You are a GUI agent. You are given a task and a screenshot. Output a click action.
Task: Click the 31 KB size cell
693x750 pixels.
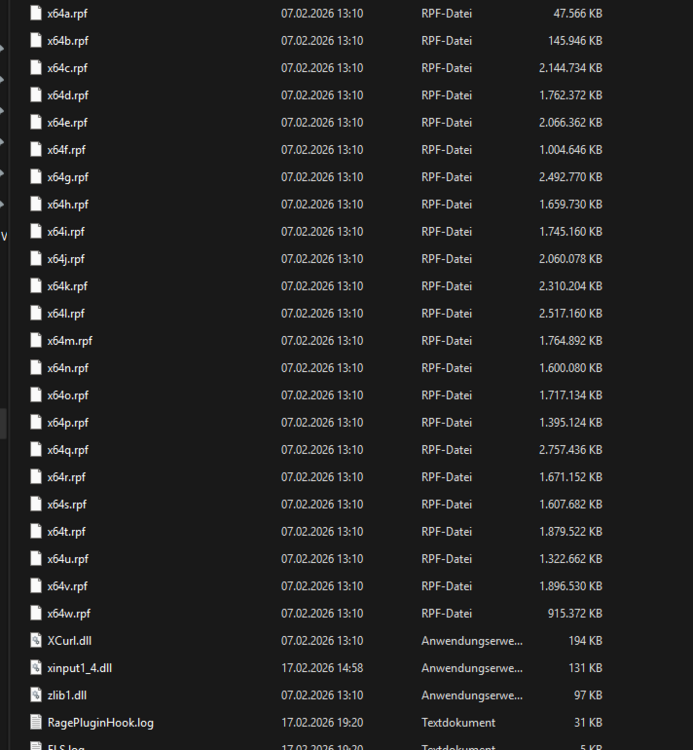point(588,722)
